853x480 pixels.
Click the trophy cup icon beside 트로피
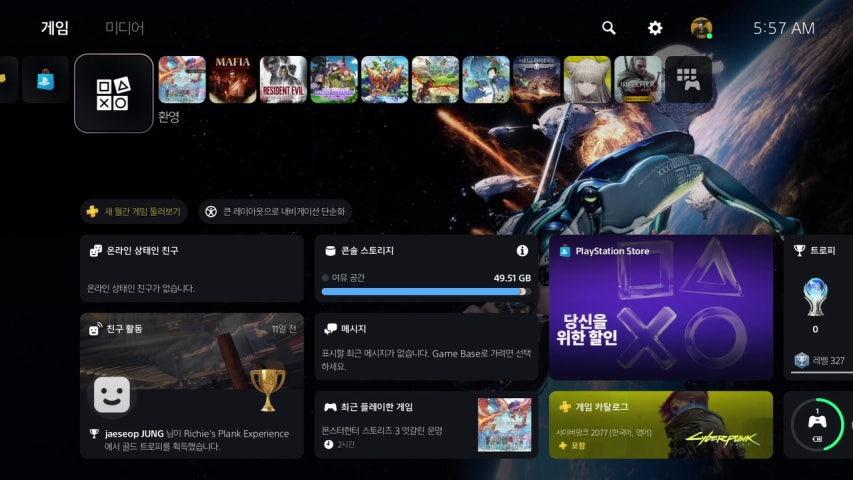tap(800, 250)
